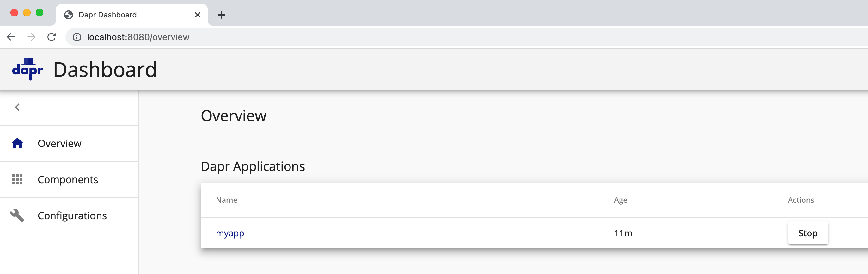
Task: Open the Configurations menu item
Action: coord(69,215)
